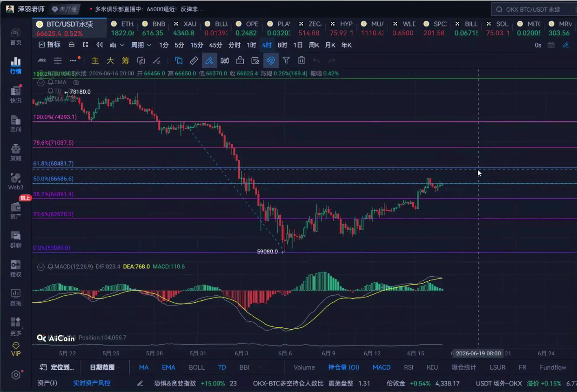Open the measuring scale icon in toolbar
This screenshot has width=577, height=392.
pyautogui.click(x=42, y=60)
